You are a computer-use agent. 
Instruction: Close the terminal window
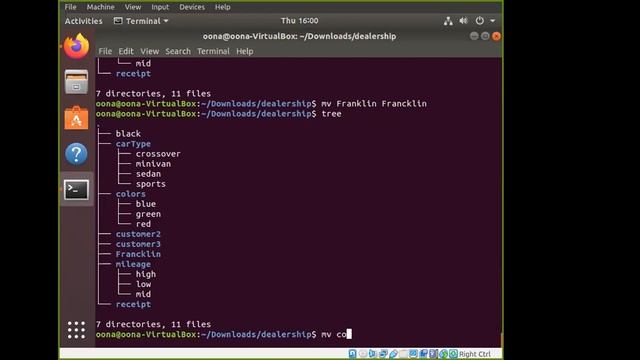496,36
